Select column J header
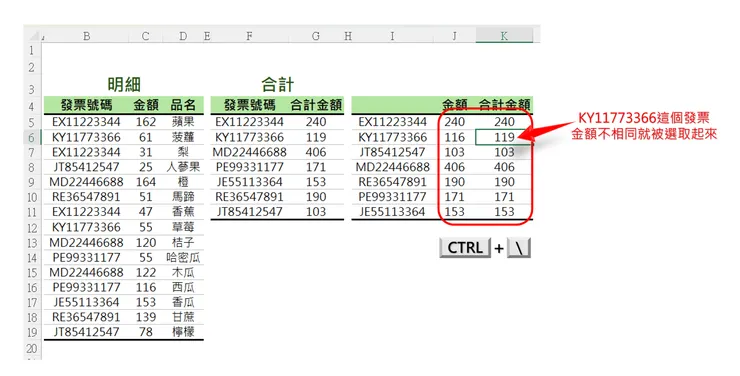The image size is (740, 376). click(x=454, y=36)
